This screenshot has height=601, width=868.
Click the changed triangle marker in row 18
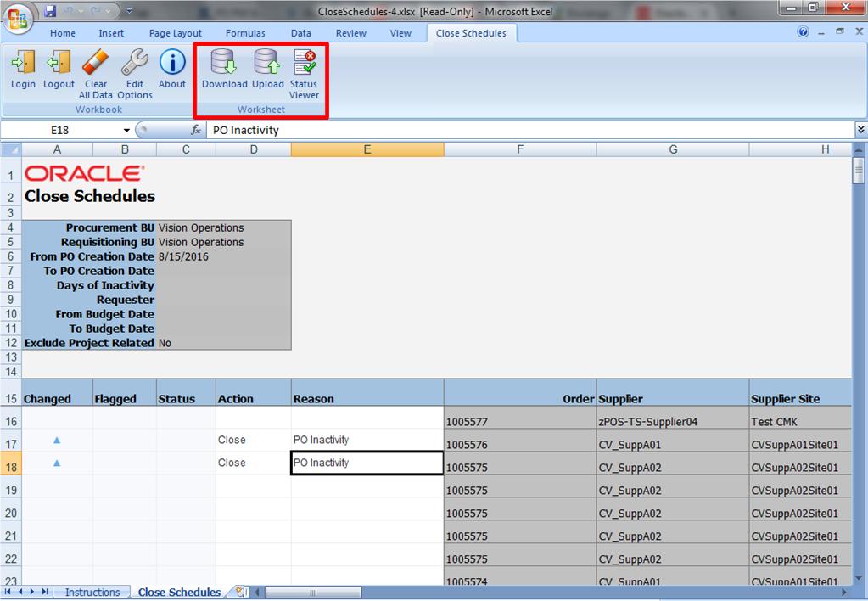coord(57,463)
